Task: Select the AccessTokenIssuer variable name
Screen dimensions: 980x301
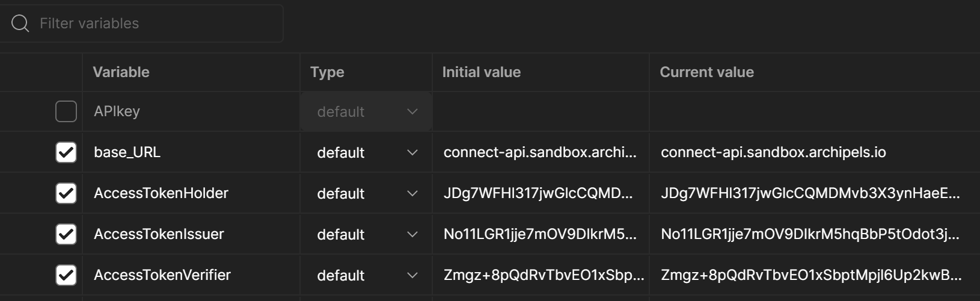Action: [159, 234]
